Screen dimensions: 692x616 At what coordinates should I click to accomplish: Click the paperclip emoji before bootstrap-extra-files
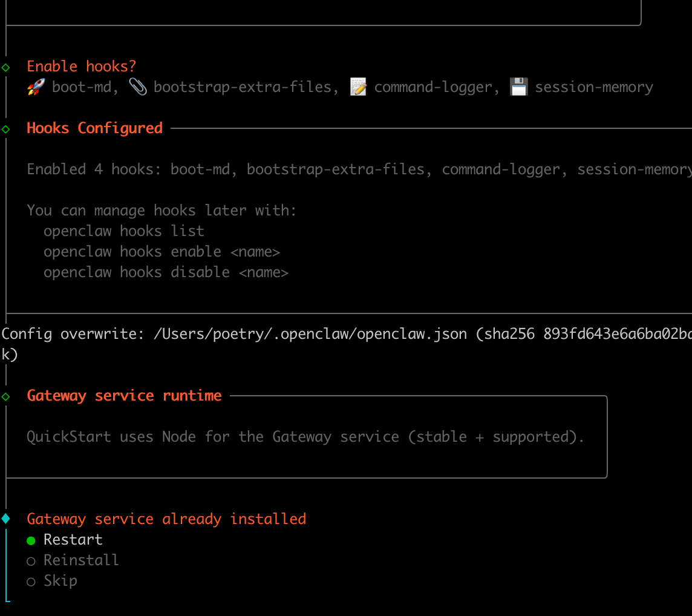pos(138,87)
